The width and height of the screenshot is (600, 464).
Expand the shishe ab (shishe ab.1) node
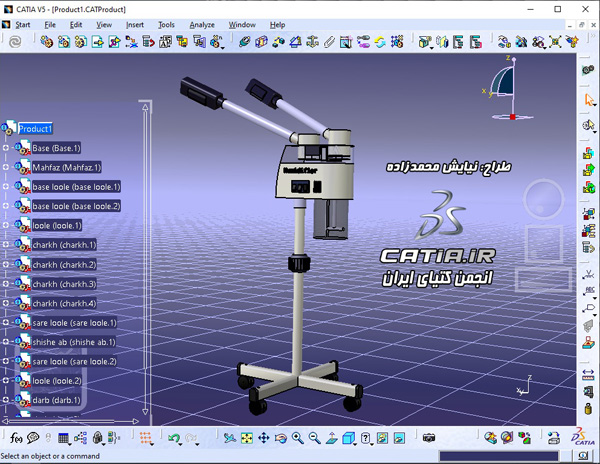(6, 342)
